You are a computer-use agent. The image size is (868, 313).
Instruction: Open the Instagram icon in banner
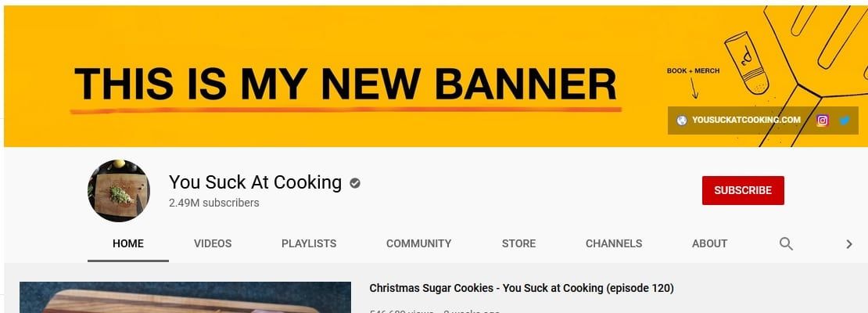pyautogui.click(x=823, y=121)
